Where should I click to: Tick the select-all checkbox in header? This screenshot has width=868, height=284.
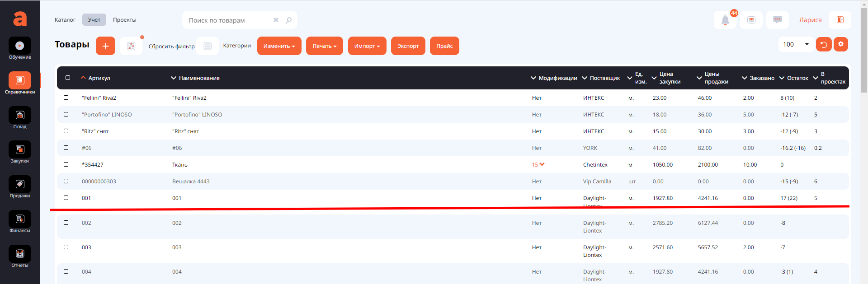pyautogui.click(x=68, y=78)
